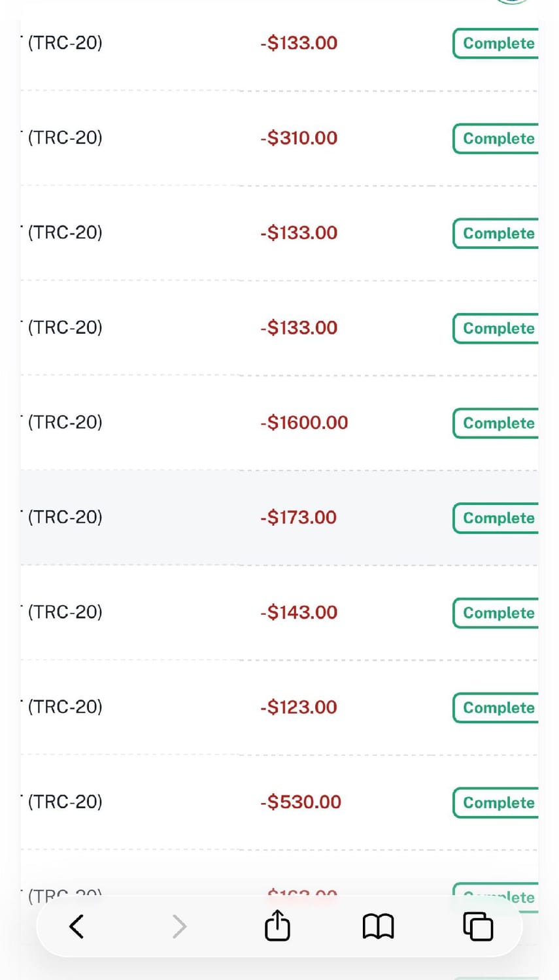The image size is (559, 980).
Task: Tap the (TRC-20) label in -$1600.00 row
Action: pyautogui.click(x=65, y=422)
